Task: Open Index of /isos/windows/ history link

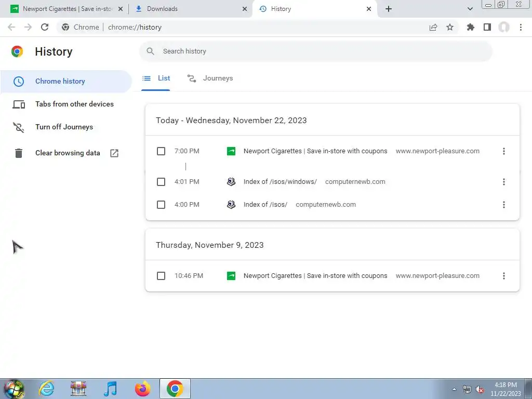Action: pyautogui.click(x=280, y=182)
